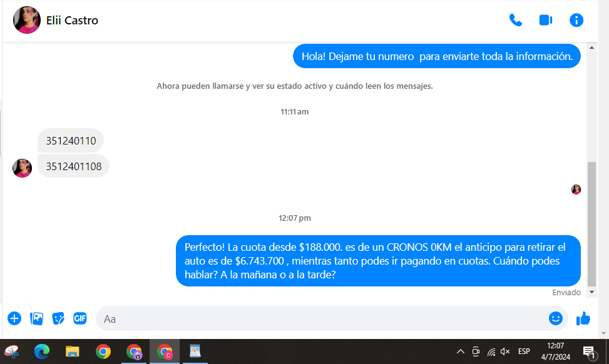Start a video call from the chat header

[545, 20]
